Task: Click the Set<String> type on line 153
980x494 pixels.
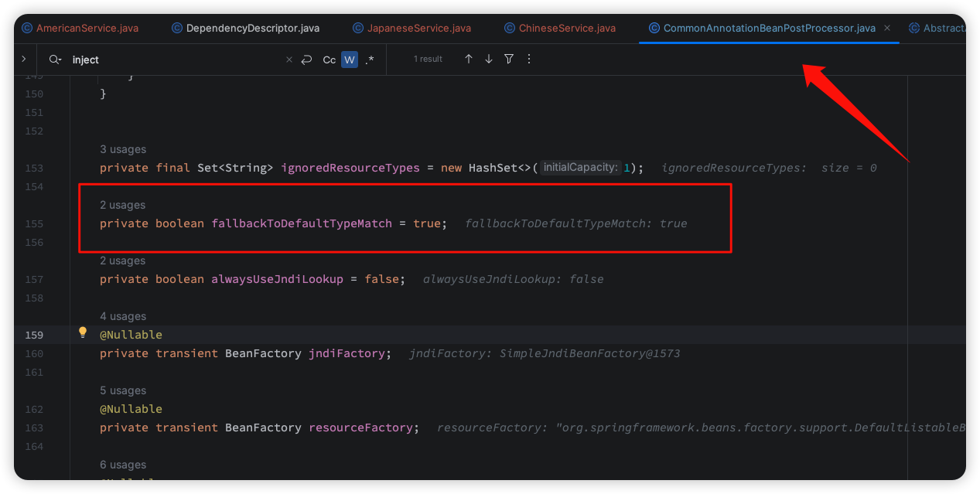Action: point(235,168)
